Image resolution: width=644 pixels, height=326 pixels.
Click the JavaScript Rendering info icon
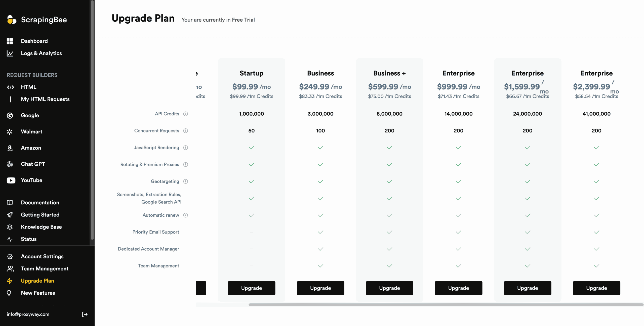(186, 148)
